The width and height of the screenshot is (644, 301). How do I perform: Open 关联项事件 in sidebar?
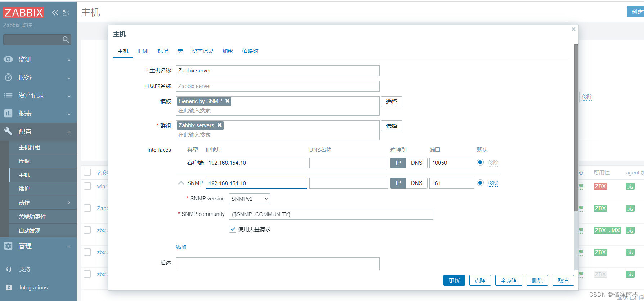(x=32, y=216)
